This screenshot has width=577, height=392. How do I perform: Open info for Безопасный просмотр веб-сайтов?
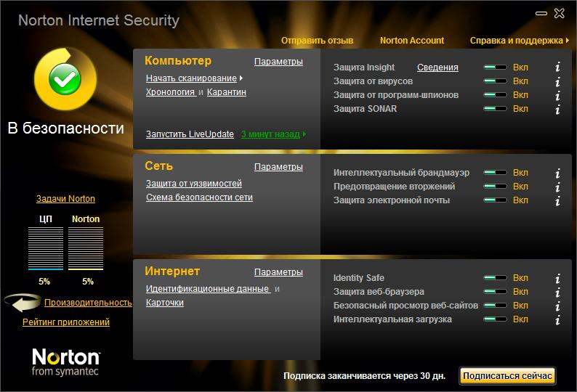click(x=558, y=306)
